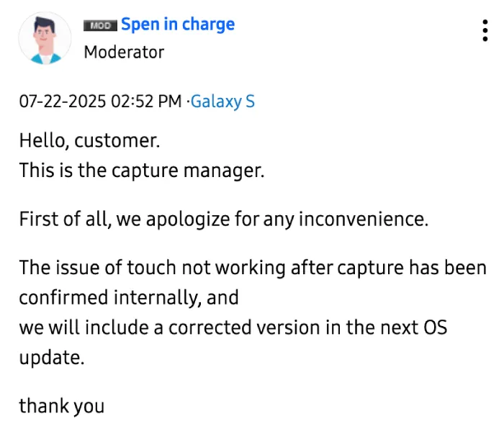The height and width of the screenshot is (429, 504).
Task: Click the word "inconvenience" in the apology
Action: (x=364, y=219)
